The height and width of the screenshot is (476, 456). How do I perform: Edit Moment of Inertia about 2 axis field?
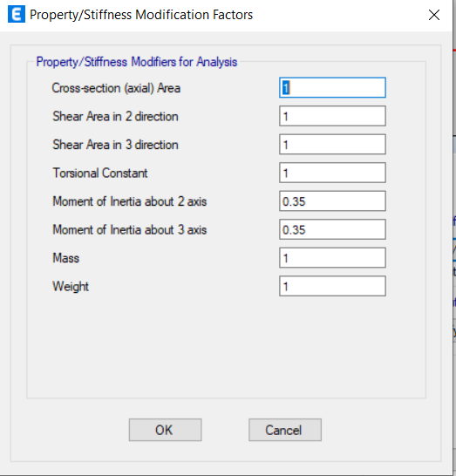332,201
